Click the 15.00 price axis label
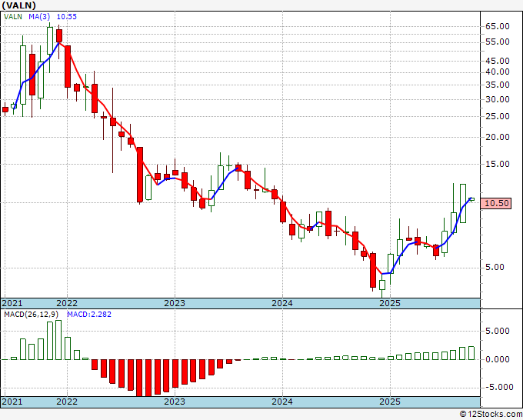This screenshot has width=523, height=420. pyautogui.click(x=498, y=164)
